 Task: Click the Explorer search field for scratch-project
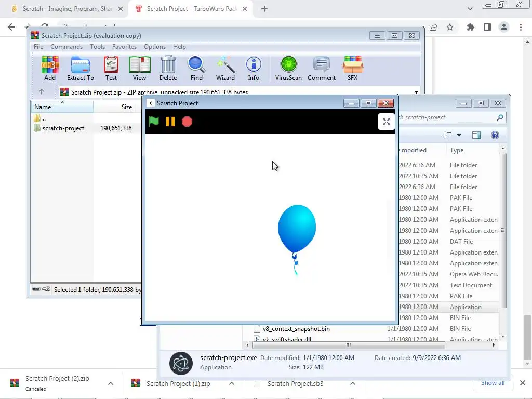click(x=447, y=117)
